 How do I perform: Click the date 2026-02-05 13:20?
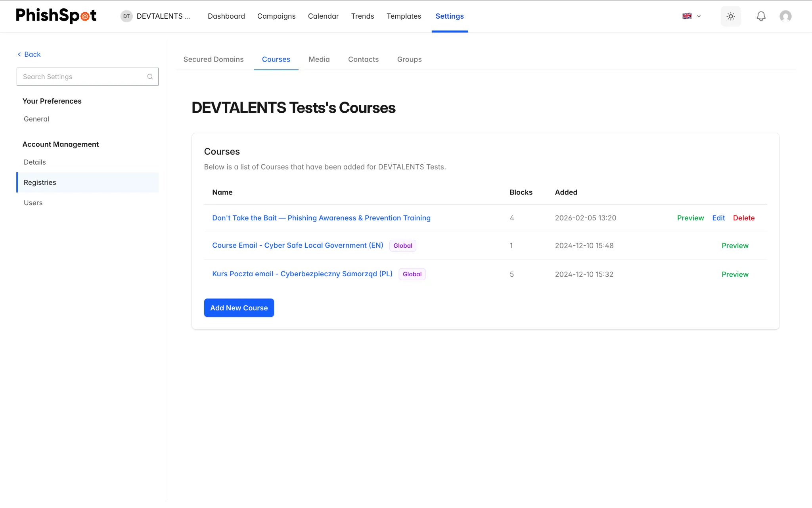click(586, 218)
